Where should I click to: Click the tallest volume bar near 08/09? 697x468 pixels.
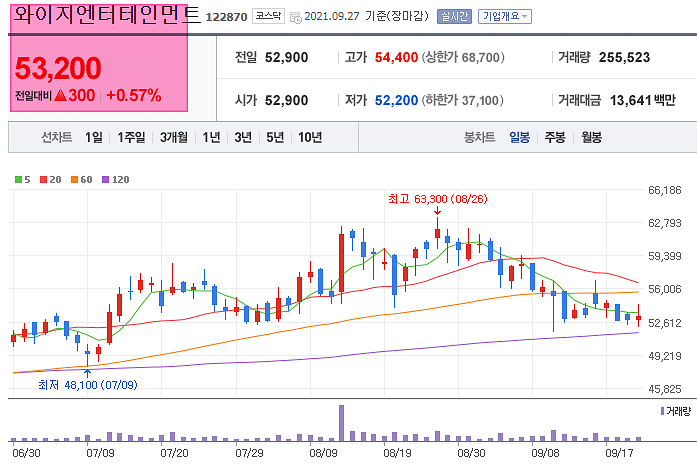pyautogui.click(x=341, y=423)
